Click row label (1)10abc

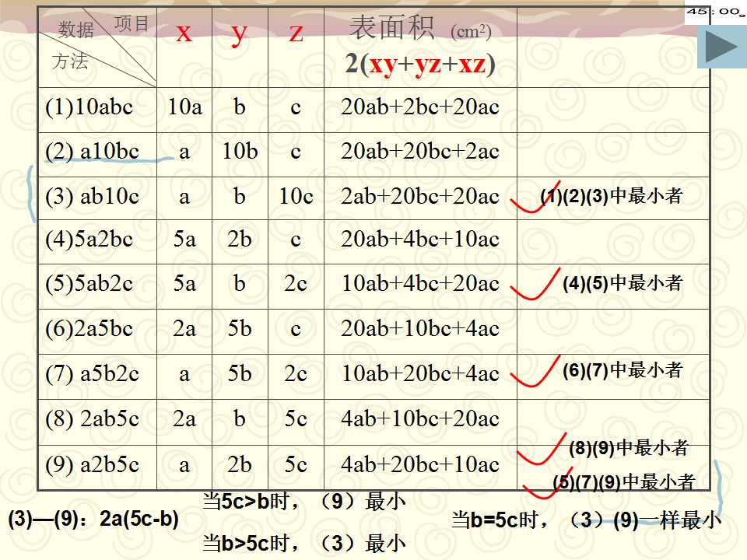89,107
